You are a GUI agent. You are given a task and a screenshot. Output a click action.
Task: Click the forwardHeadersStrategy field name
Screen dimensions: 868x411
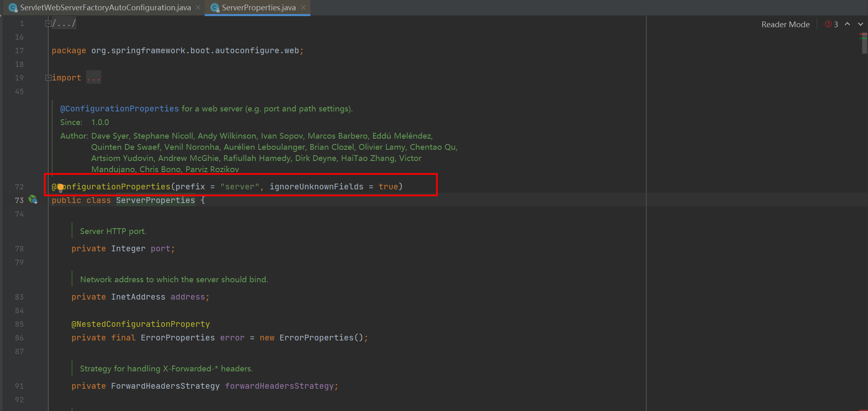[279, 386]
